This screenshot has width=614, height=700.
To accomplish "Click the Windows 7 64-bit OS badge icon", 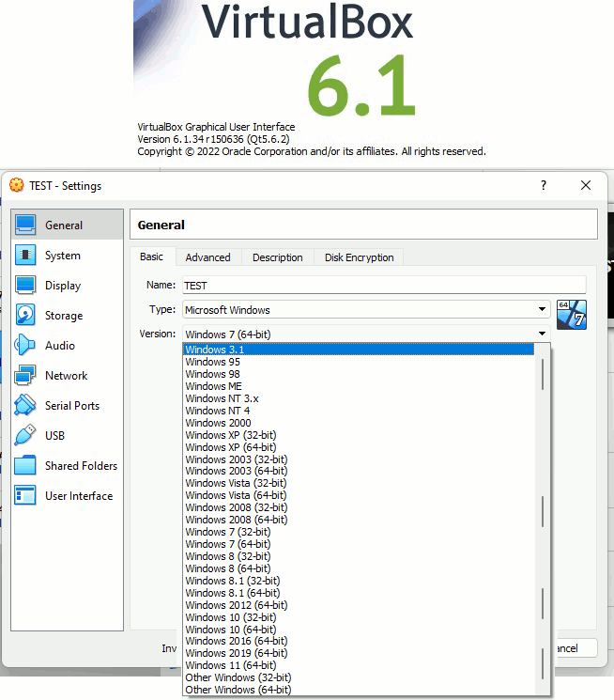I will point(572,315).
